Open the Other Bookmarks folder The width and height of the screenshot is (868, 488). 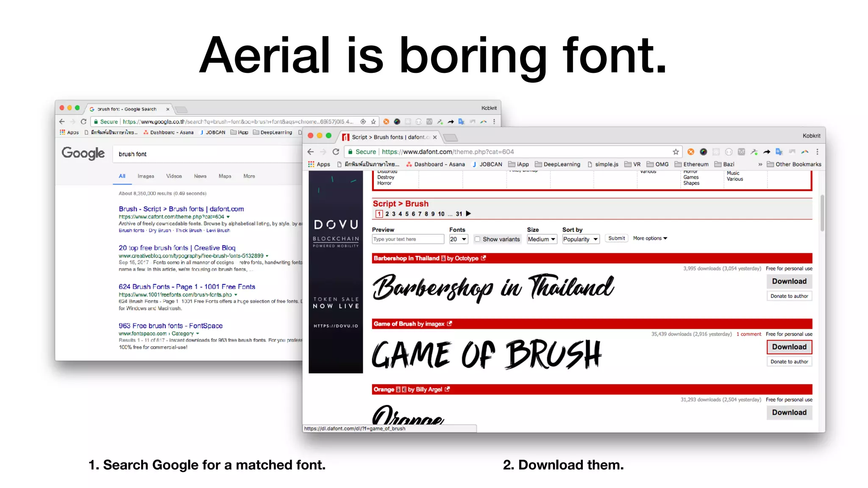pos(794,164)
